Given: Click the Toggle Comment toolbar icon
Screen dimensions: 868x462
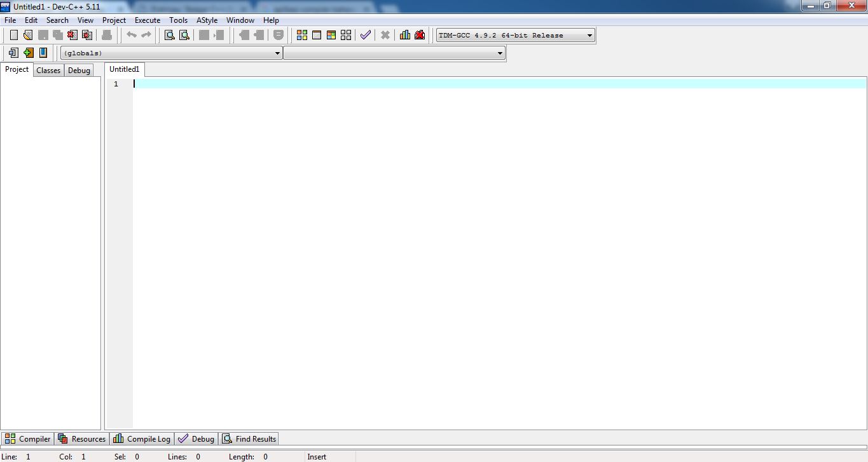Looking at the screenshot, I should pos(279,35).
